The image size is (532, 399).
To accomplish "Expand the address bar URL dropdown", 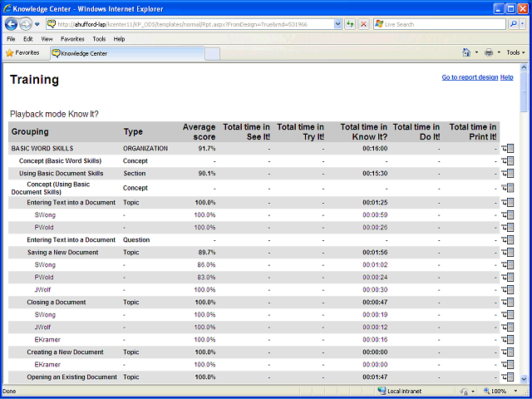I will (337, 24).
